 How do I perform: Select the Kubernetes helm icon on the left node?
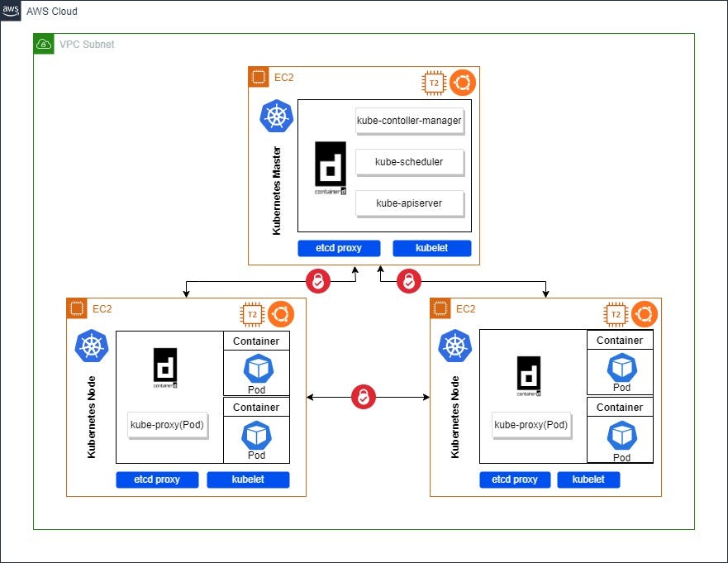coord(92,347)
